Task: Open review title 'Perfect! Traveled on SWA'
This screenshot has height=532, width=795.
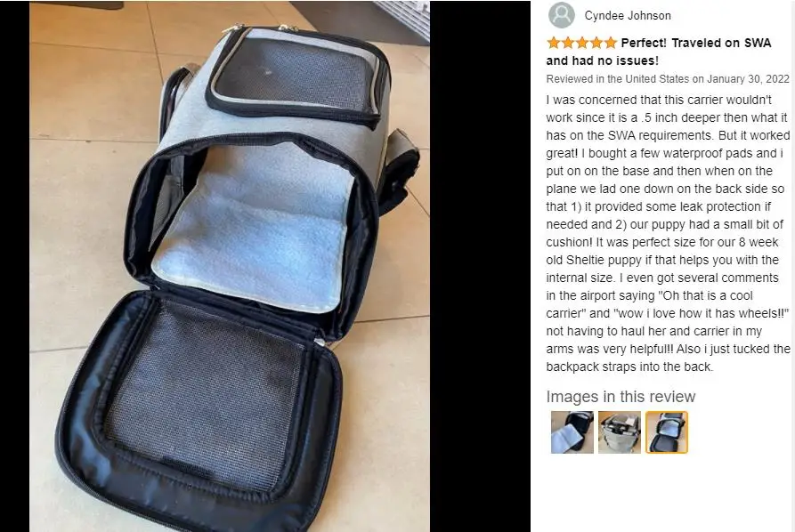Action: (x=695, y=43)
